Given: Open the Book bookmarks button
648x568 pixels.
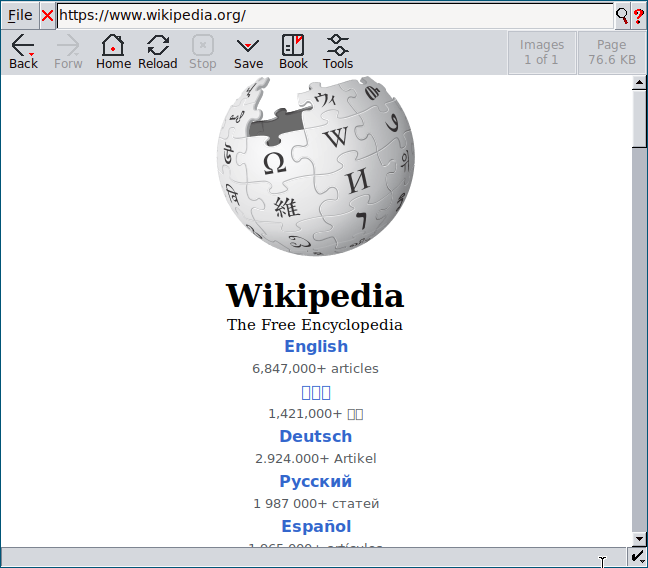Looking at the screenshot, I should (x=293, y=52).
